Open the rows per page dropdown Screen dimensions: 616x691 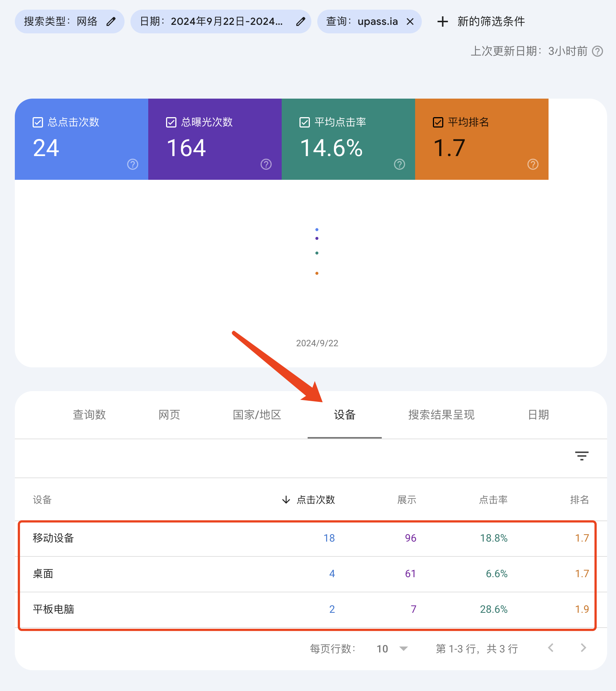pyautogui.click(x=392, y=649)
